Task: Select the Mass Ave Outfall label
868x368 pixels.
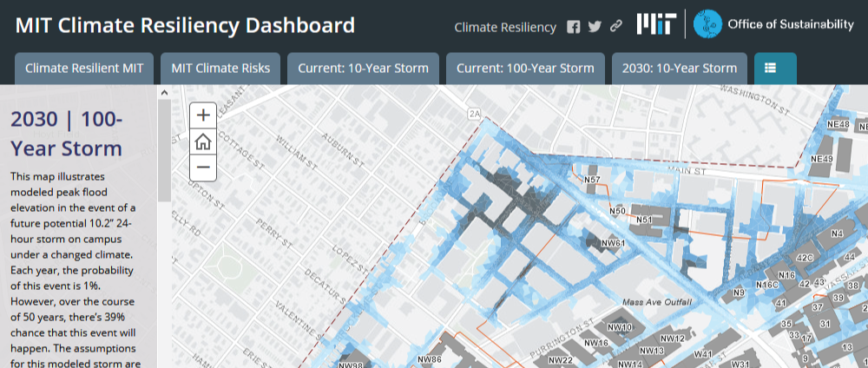Action: click(x=657, y=302)
